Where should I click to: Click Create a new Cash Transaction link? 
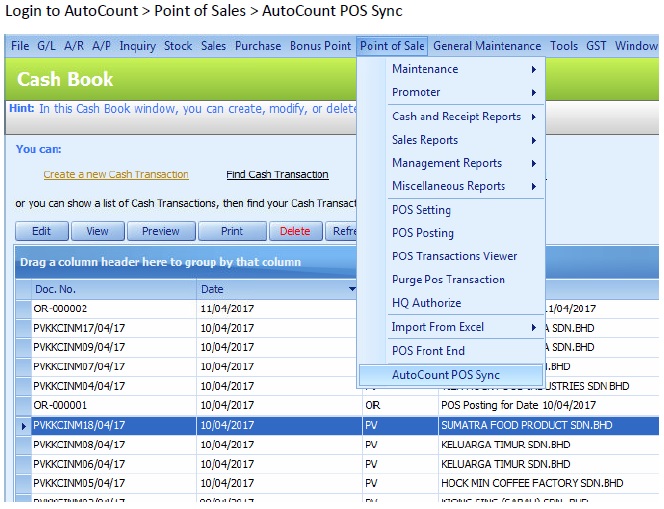pyautogui.click(x=116, y=175)
